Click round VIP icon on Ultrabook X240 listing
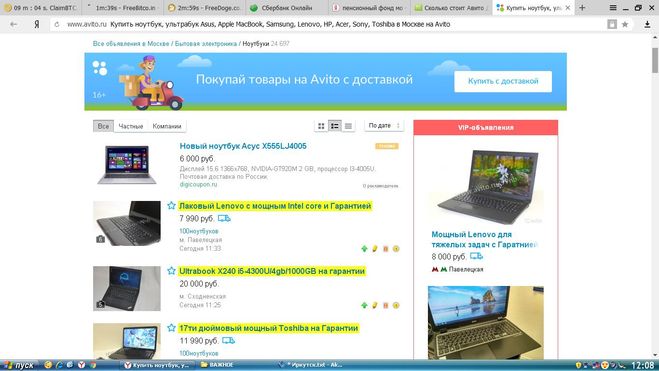This screenshot has height=371, width=659. coord(396,305)
